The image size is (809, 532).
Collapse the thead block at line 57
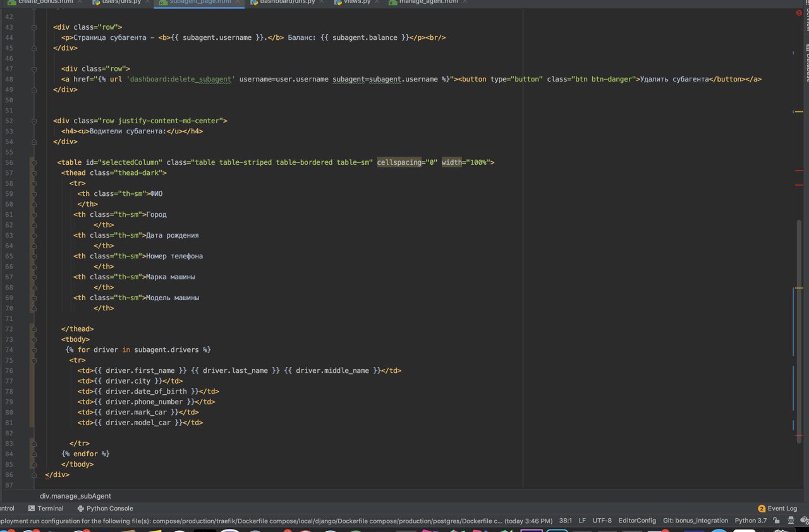(x=33, y=172)
